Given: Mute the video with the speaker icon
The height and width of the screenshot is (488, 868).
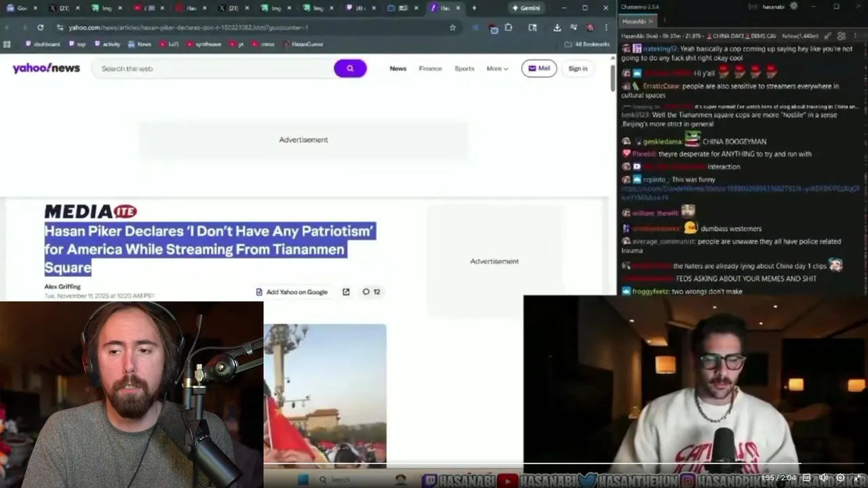Looking at the screenshot, I should click(x=823, y=478).
